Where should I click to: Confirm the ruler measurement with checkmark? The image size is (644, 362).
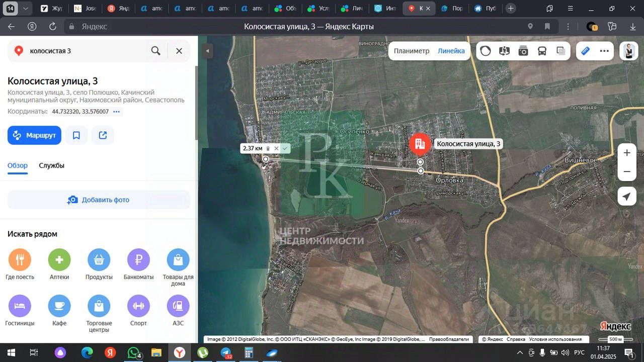(x=285, y=148)
